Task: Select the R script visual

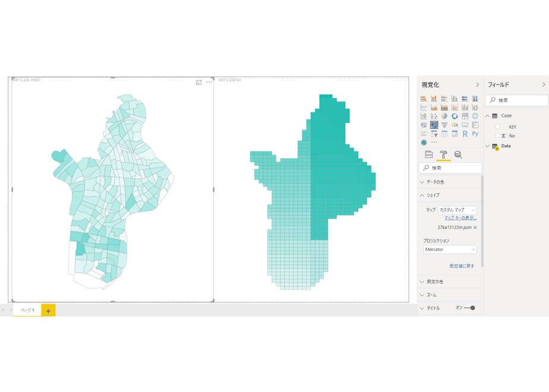Action: point(465,134)
